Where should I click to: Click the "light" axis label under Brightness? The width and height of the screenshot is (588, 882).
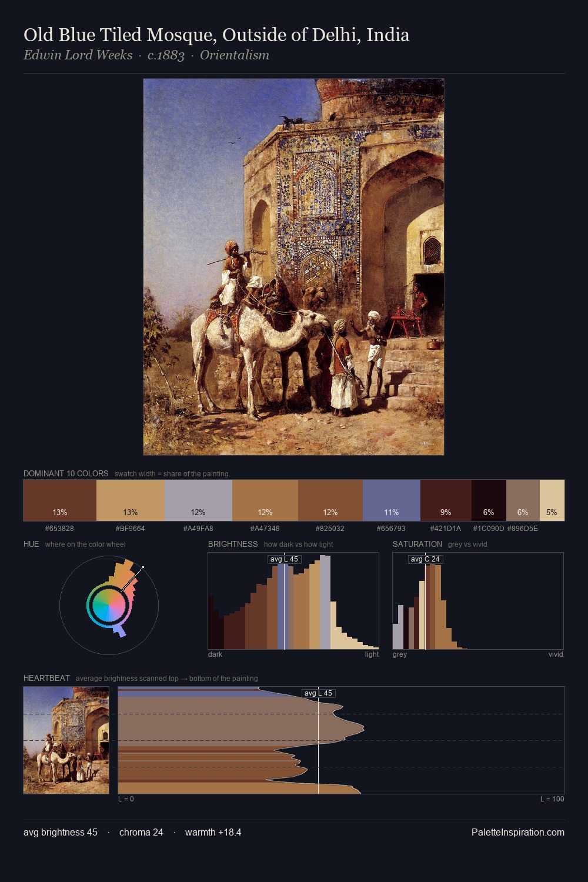tap(372, 654)
